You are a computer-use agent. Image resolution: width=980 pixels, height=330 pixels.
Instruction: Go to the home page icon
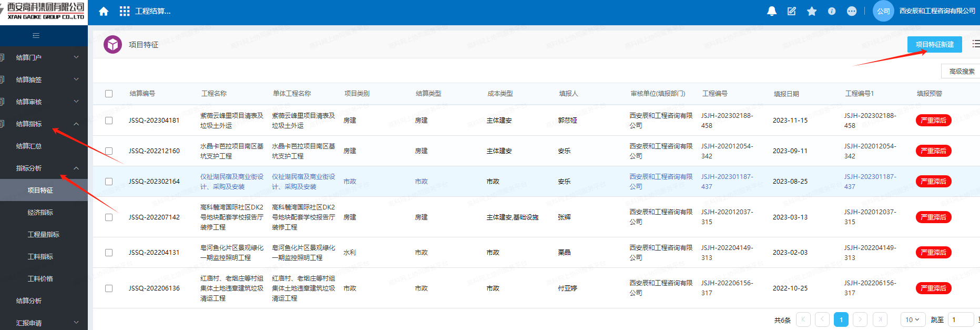coord(104,11)
